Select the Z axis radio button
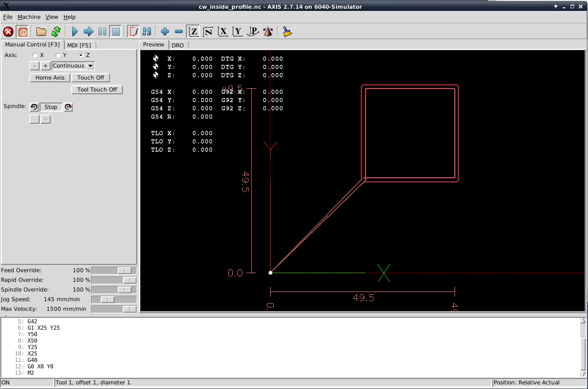Viewport: 588px width, 389px height. (x=81, y=55)
